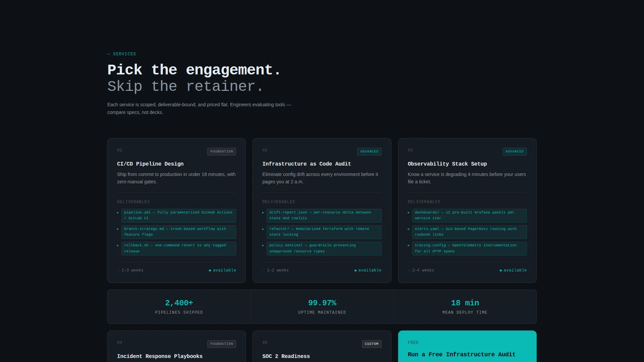Click the '1–2 weeks' duration text
The width and height of the screenshot is (644, 362).
(x=277, y=270)
